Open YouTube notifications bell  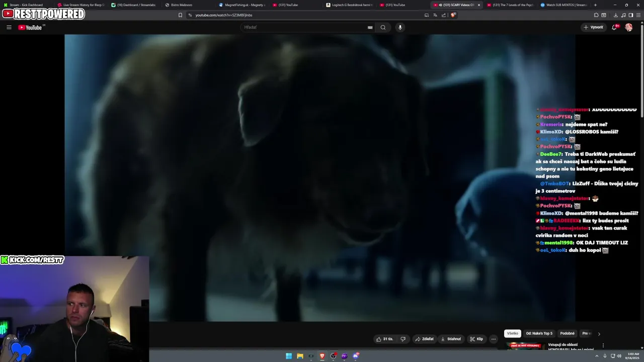[x=614, y=27]
